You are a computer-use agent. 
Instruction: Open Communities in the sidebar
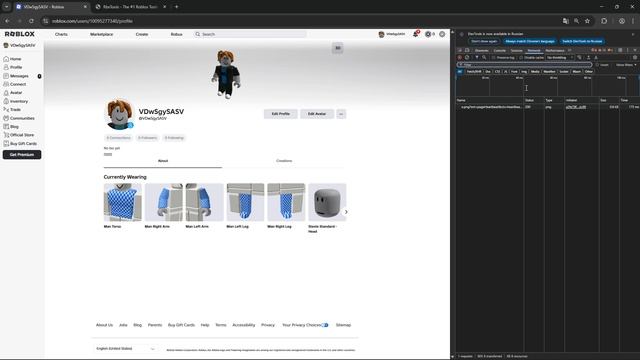coord(19,118)
